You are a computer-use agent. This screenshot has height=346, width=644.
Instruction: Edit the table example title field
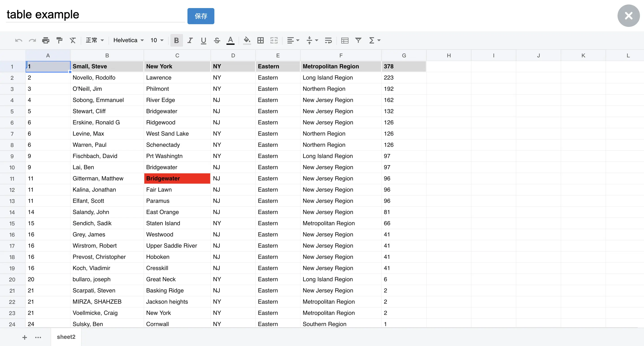point(95,15)
